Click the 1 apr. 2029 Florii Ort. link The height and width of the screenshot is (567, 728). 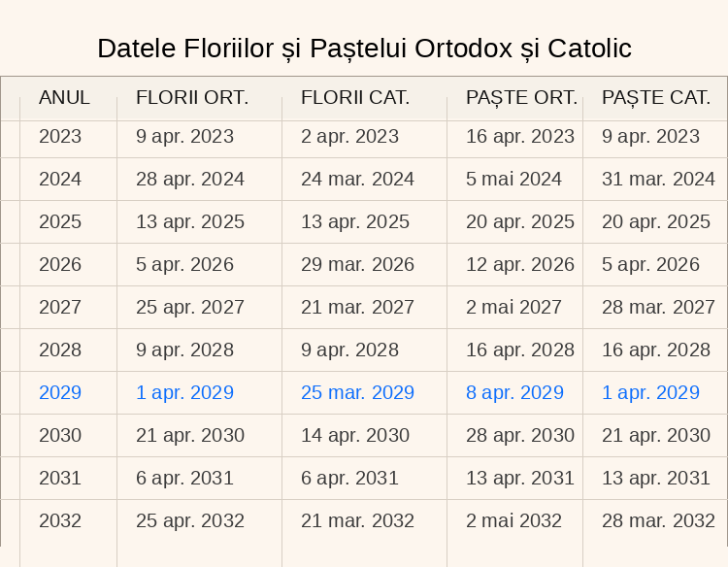[184, 393]
